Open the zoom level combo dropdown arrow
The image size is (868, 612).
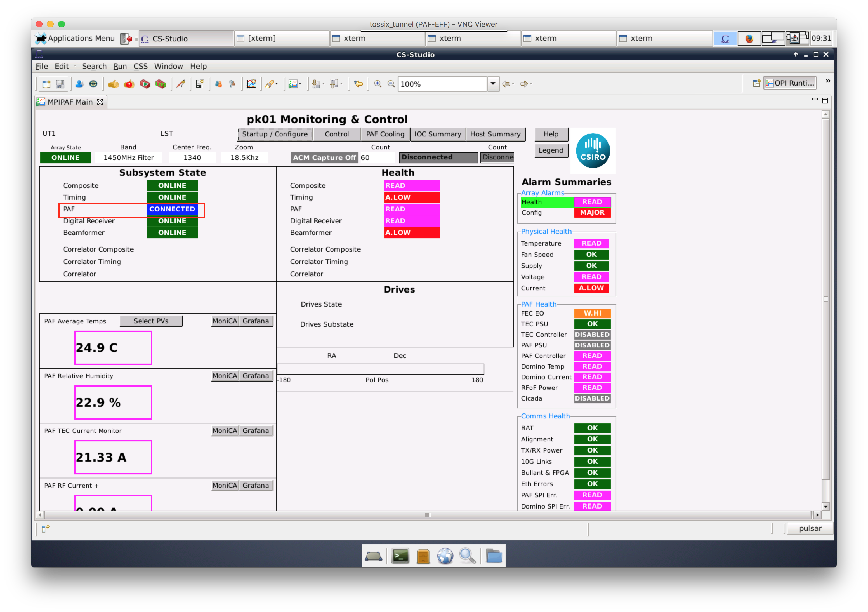tap(493, 84)
